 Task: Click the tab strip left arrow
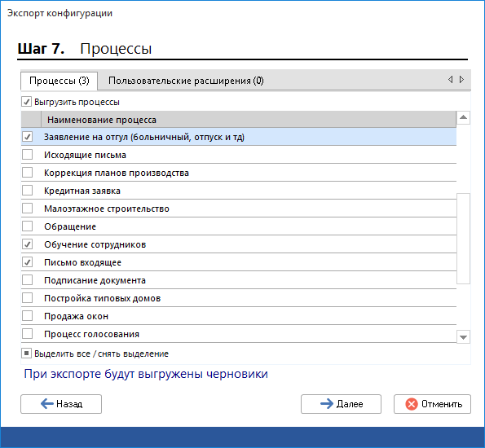(x=450, y=80)
